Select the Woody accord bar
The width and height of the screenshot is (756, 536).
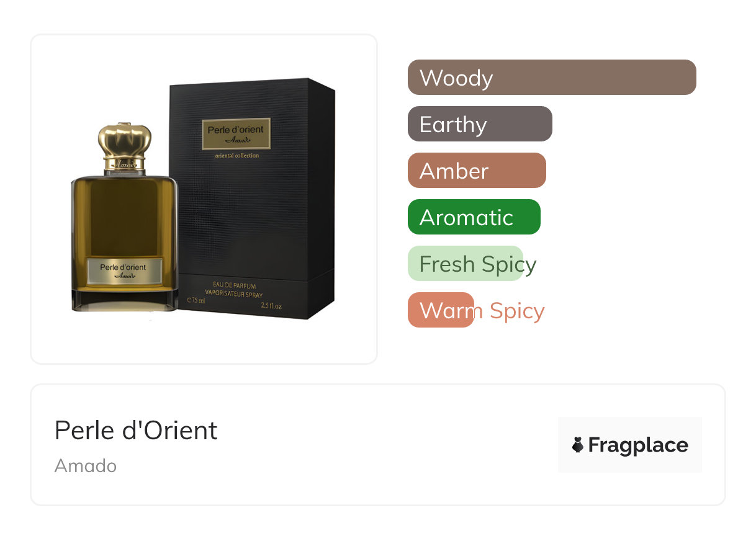[x=552, y=78]
